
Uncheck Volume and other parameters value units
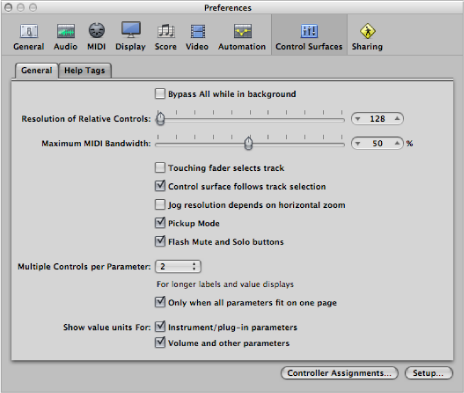point(160,342)
